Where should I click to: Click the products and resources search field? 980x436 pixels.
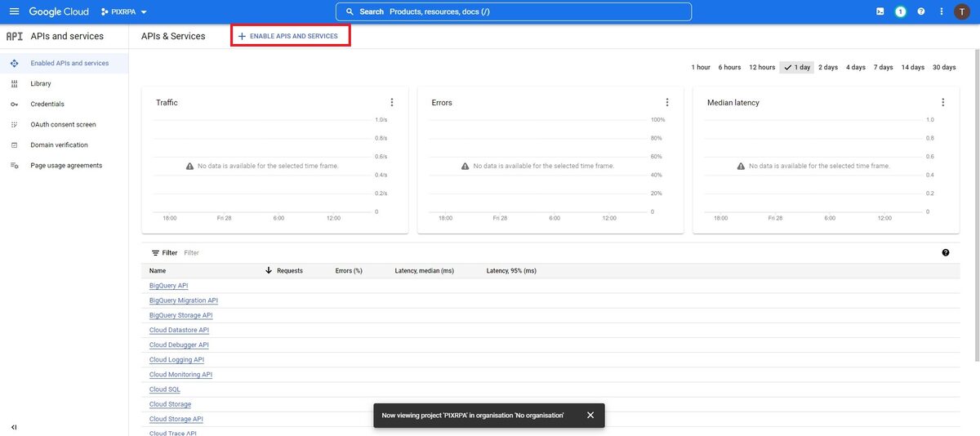[513, 11]
